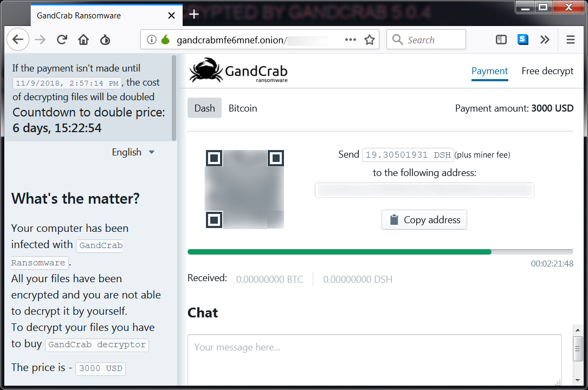Click the main page scrollbar up arrow
Screen dimensions: 588x390
(578, 330)
